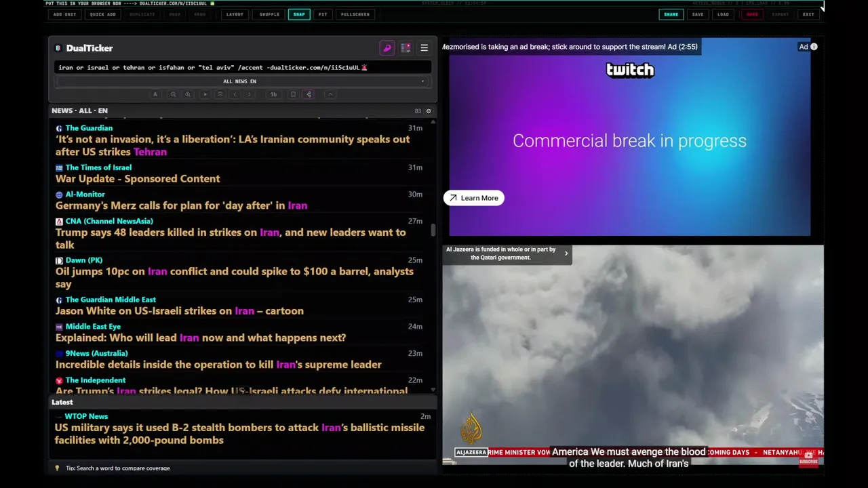Image resolution: width=868 pixels, height=488 pixels.
Task: Click the double-chevron collapse icon
Action: click(x=220, y=94)
